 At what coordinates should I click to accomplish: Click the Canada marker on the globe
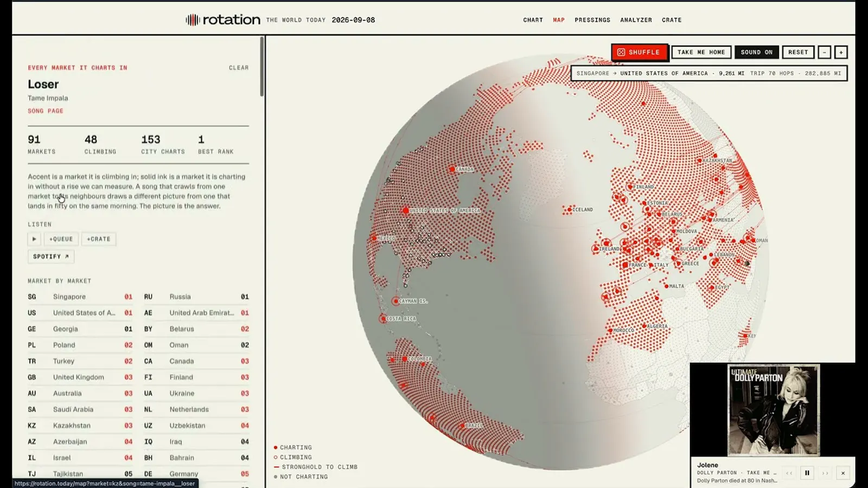(x=452, y=169)
